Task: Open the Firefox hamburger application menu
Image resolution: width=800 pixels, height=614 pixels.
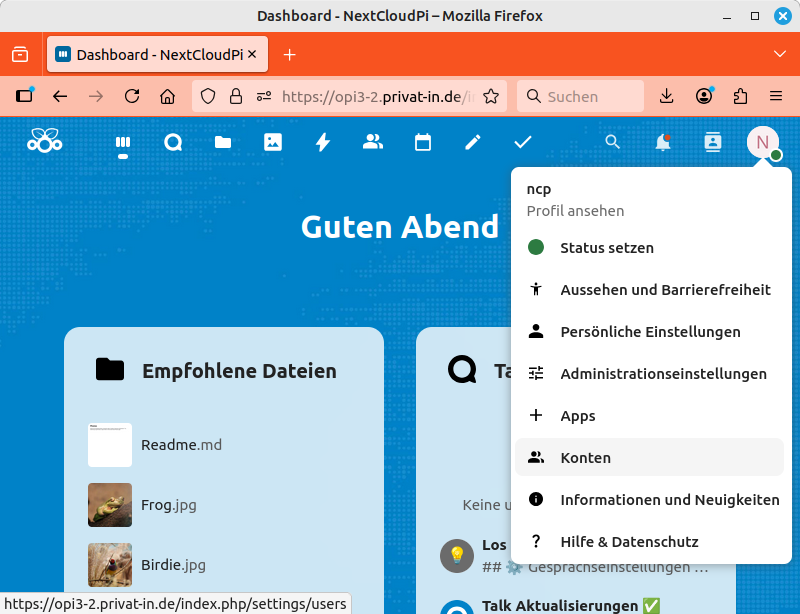Action: [x=775, y=97]
